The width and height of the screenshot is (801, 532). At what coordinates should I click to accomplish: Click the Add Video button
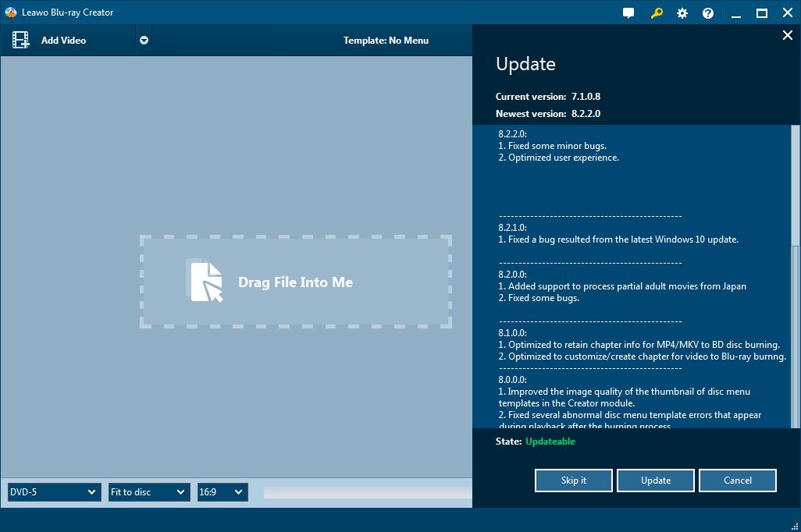[69, 41]
